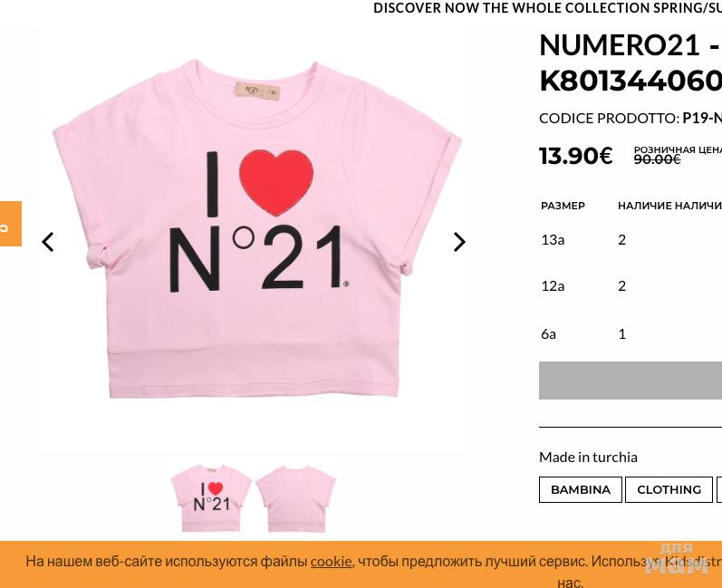Select size 12a row
722x588 pixels.
pyautogui.click(x=553, y=285)
